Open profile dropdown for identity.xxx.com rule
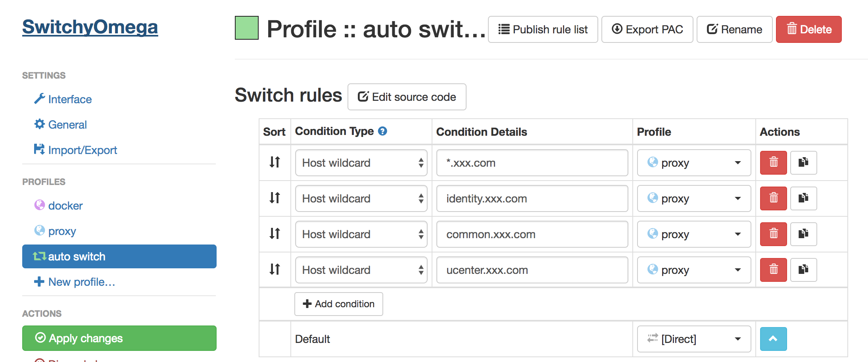 coord(694,198)
